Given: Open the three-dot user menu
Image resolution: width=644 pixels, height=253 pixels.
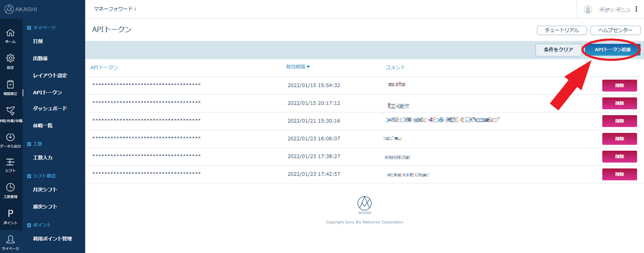Looking at the screenshot, I should coord(636,9).
